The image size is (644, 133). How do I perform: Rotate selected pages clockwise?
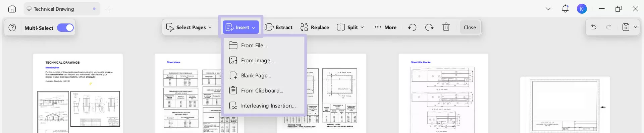pyautogui.click(x=429, y=27)
